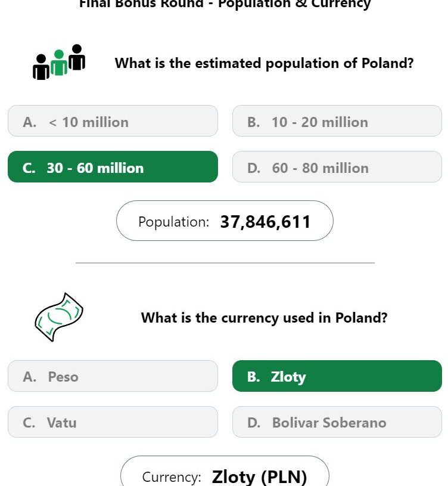Click the divider line between questions
Image resolution: width=448 pixels, height=486 pixels.
pyautogui.click(x=225, y=263)
